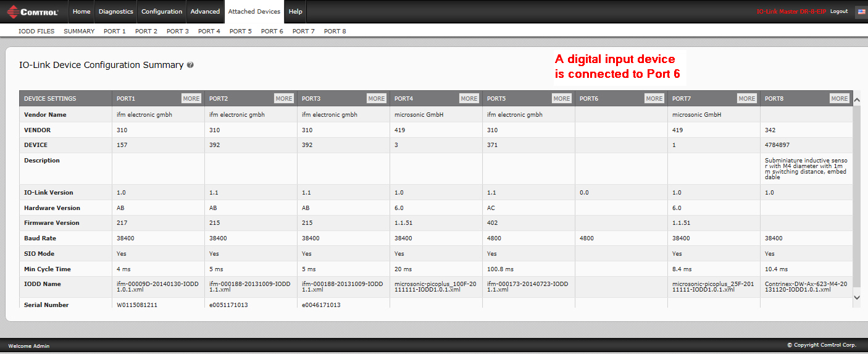Click MORE button for PORT1 column

(191, 98)
